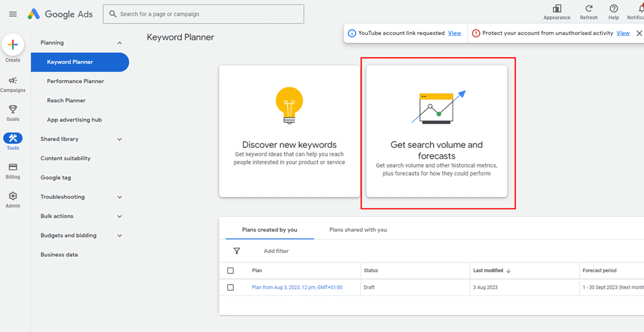Sort by the Status column header
This screenshot has width=644, height=332.
(371, 270)
